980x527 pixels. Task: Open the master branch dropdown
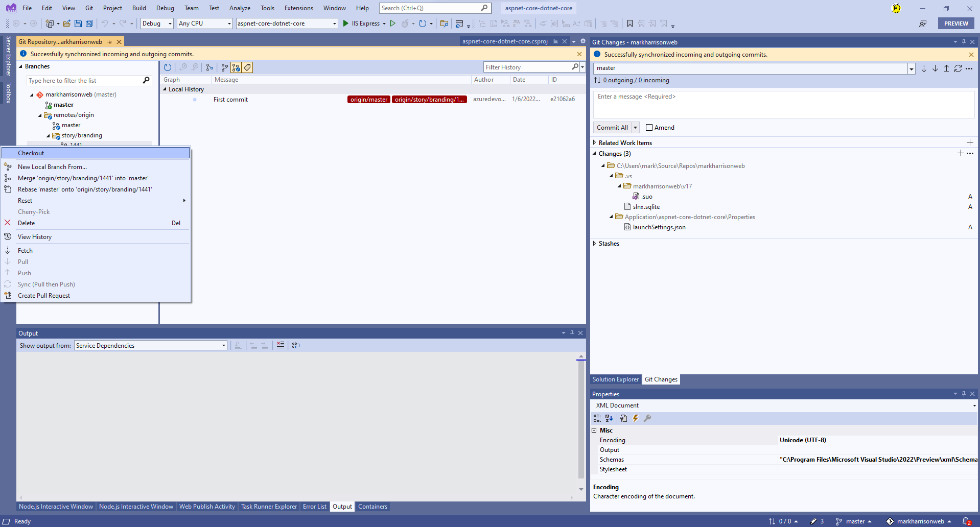[911, 68]
